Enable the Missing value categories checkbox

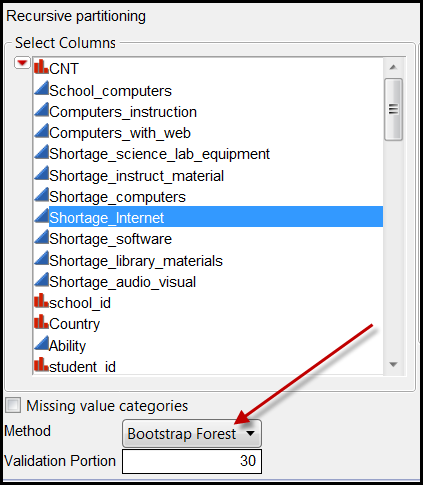pos(13,405)
